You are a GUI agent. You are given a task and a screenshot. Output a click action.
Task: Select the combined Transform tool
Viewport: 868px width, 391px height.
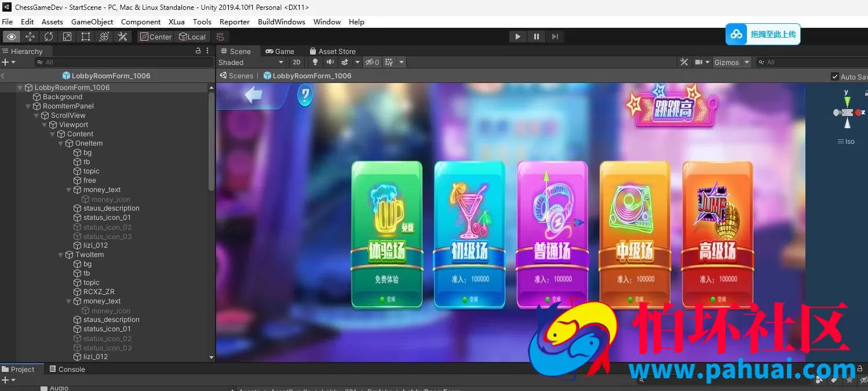coord(104,37)
